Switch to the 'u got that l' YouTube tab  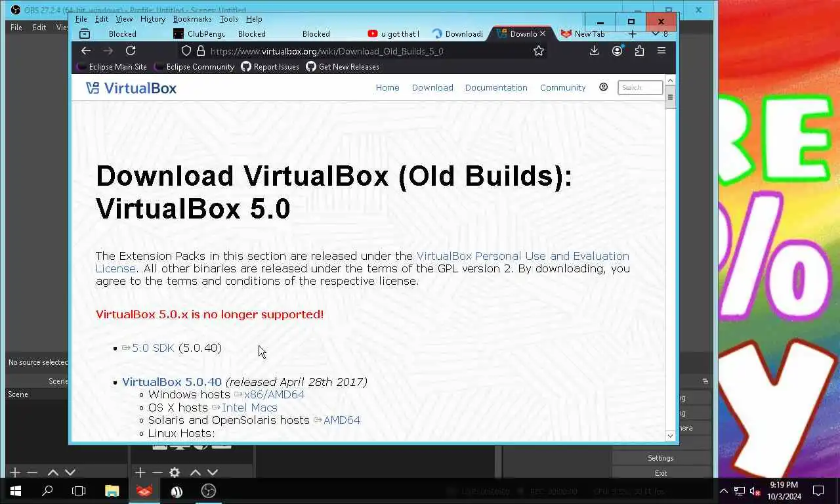[393, 33]
